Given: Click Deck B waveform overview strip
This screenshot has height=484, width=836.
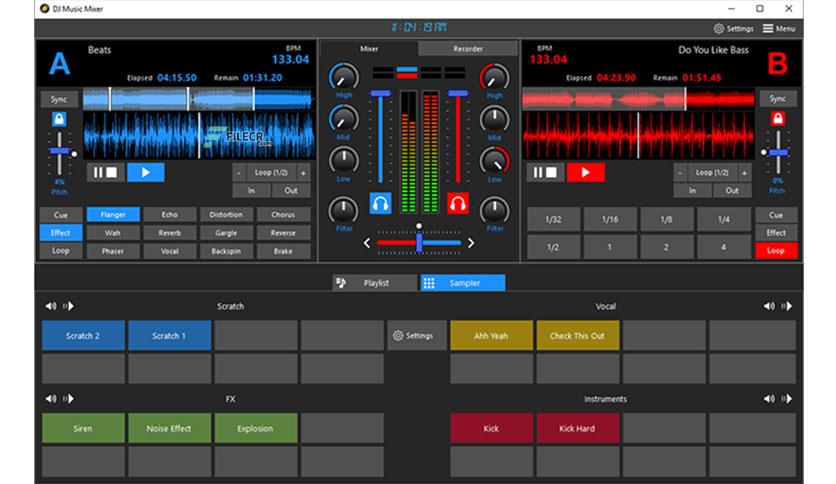Looking at the screenshot, I should coord(638,99).
